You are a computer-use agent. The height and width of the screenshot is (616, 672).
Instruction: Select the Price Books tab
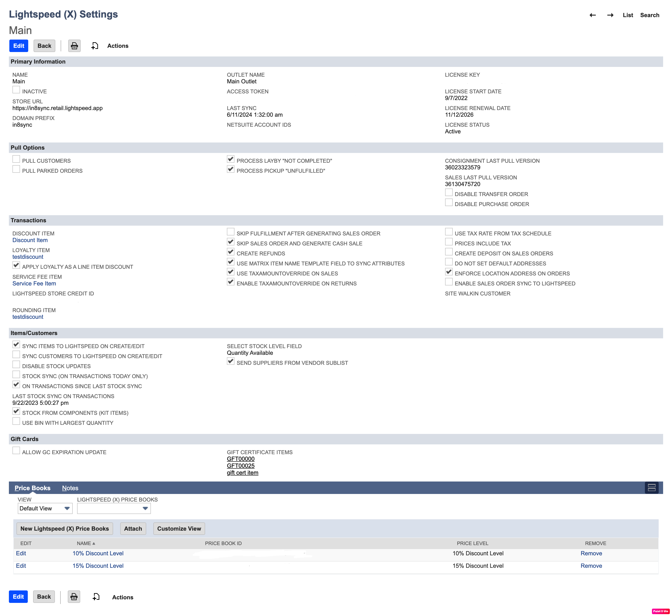click(32, 488)
